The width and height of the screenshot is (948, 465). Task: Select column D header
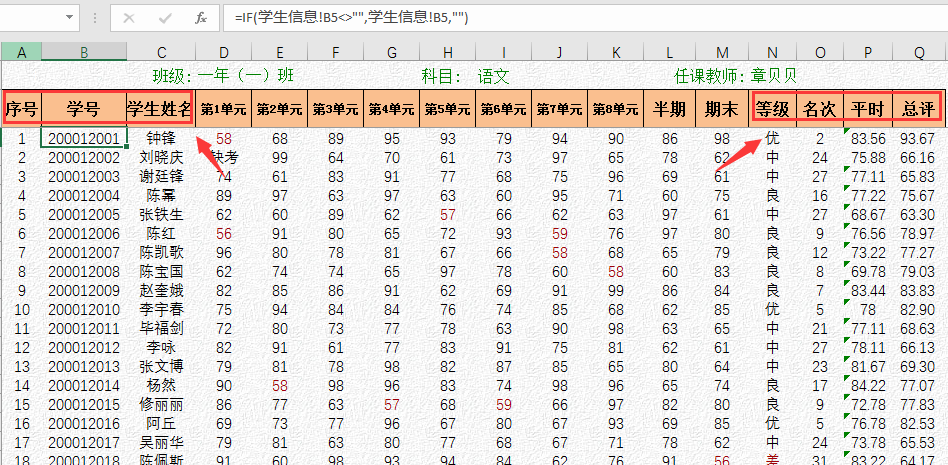pyautogui.click(x=224, y=53)
